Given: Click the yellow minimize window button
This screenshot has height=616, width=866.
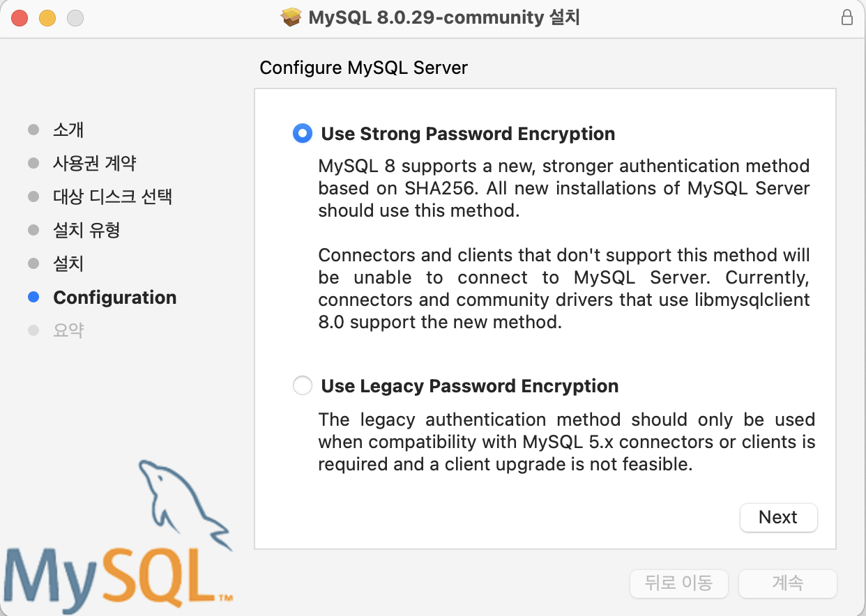Looking at the screenshot, I should (x=47, y=18).
